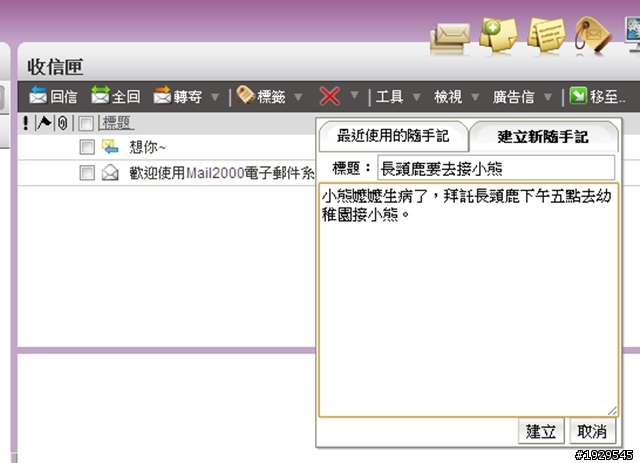Open the mail envelopes icon in header
This screenshot has height=463, width=640.
pyautogui.click(x=450, y=37)
